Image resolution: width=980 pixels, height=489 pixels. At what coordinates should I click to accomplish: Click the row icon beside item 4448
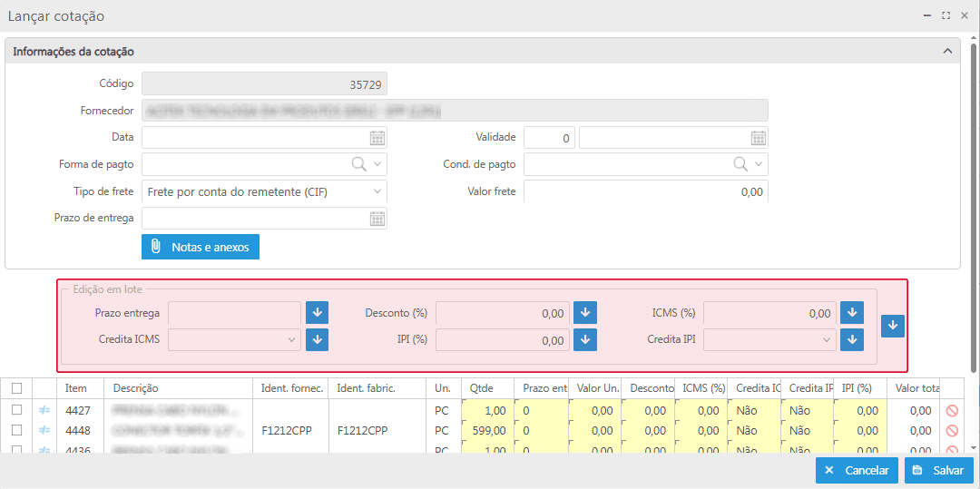tap(44, 430)
